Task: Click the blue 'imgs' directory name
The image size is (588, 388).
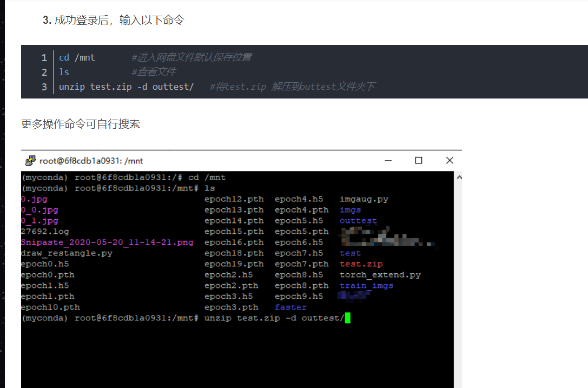Action: click(350, 210)
